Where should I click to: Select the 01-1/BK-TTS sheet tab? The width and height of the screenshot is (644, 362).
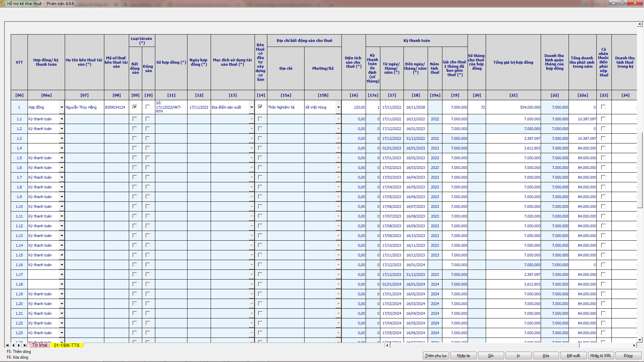(x=67, y=345)
